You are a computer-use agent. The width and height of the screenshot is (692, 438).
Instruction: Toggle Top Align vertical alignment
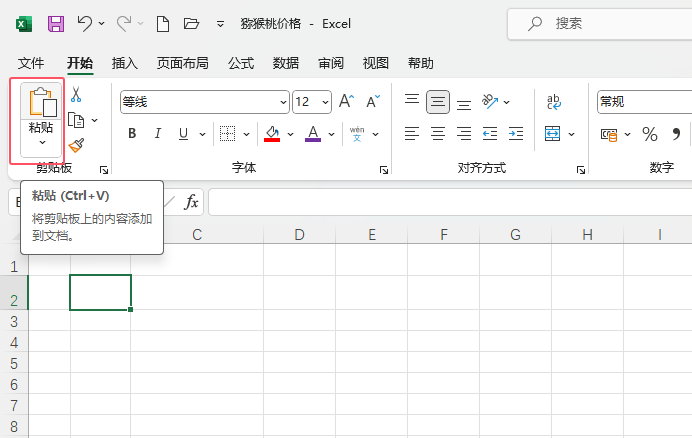[412, 100]
